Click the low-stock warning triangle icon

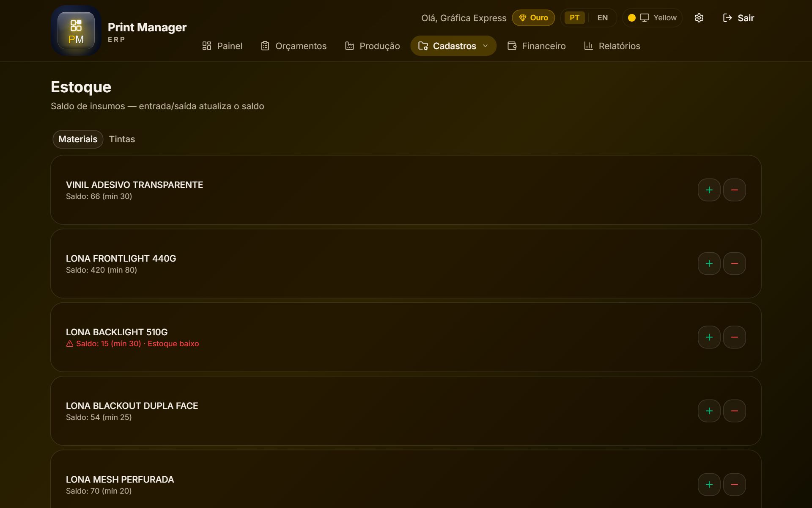(x=70, y=344)
